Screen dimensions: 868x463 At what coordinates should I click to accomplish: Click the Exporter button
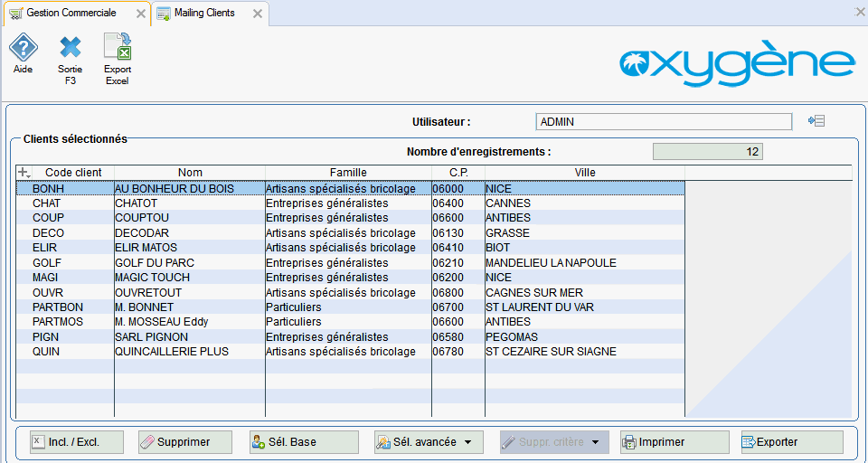click(792, 442)
